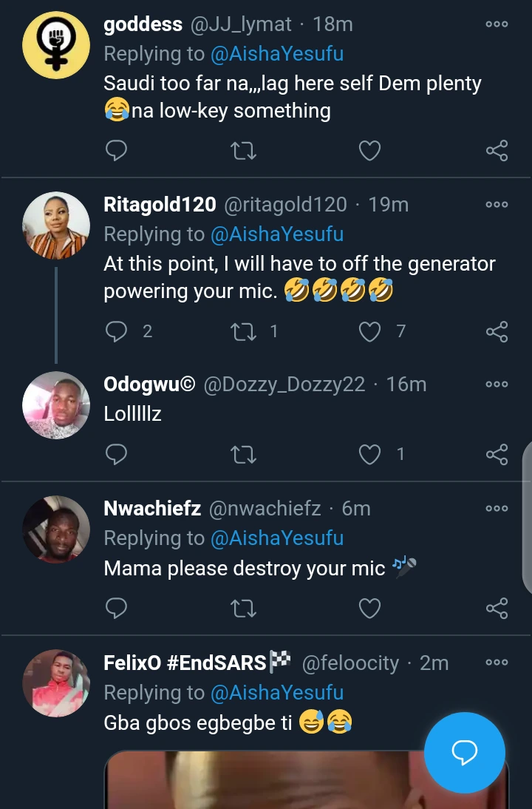Retweet Nwachiefz's mic tweet
This screenshot has height=809, width=532.
[x=243, y=608]
